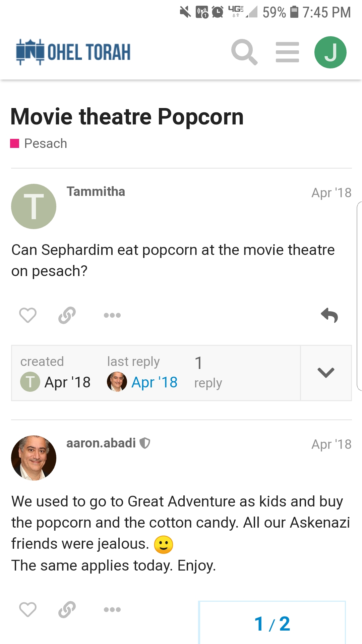Open aaron.abadi's profile photo
Screen dimensions: 362x644
tap(34, 458)
